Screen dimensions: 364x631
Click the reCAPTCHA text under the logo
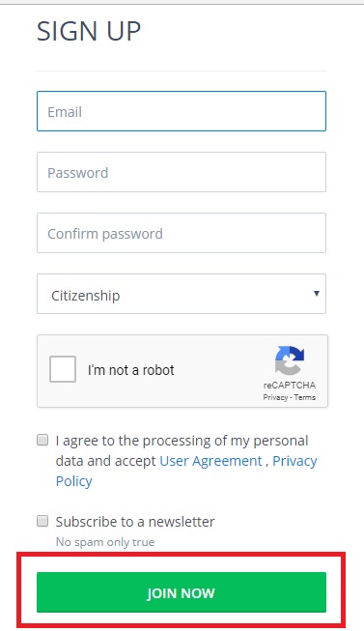[x=290, y=386]
